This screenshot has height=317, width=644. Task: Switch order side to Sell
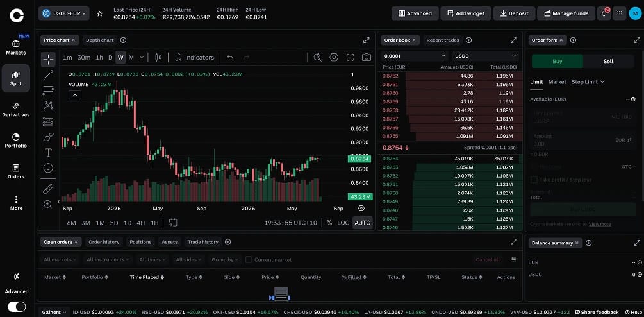608,61
